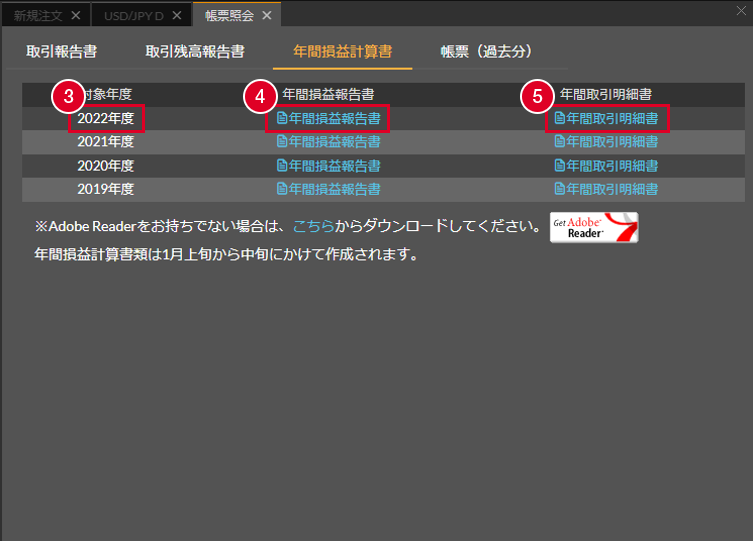Open the 帳票（過去分） section
This screenshot has width=753, height=541.
pyautogui.click(x=486, y=51)
